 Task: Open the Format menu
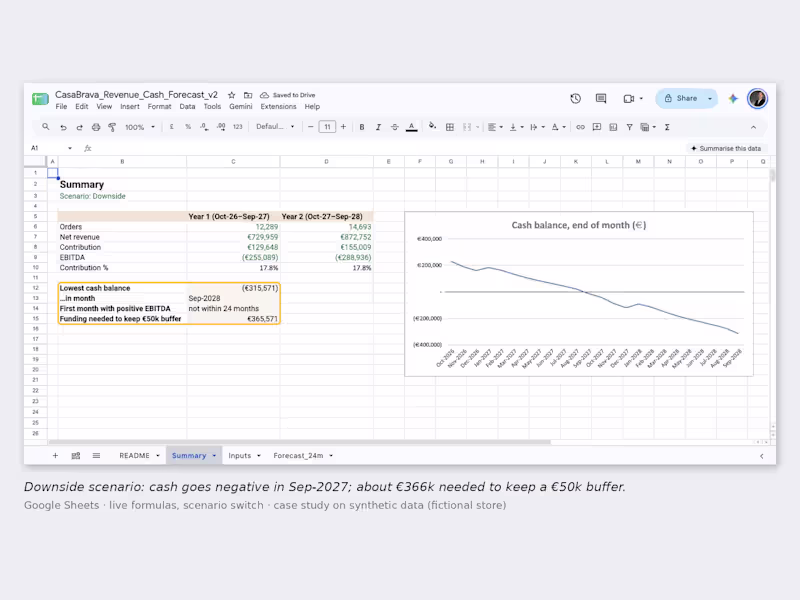tap(159, 107)
